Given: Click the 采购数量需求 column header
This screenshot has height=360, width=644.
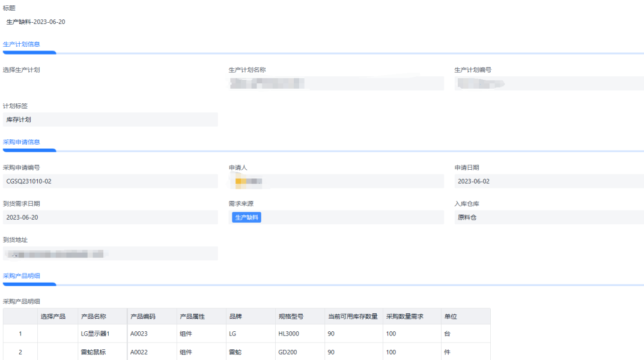Looking at the screenshot, I should coord(404,316).
